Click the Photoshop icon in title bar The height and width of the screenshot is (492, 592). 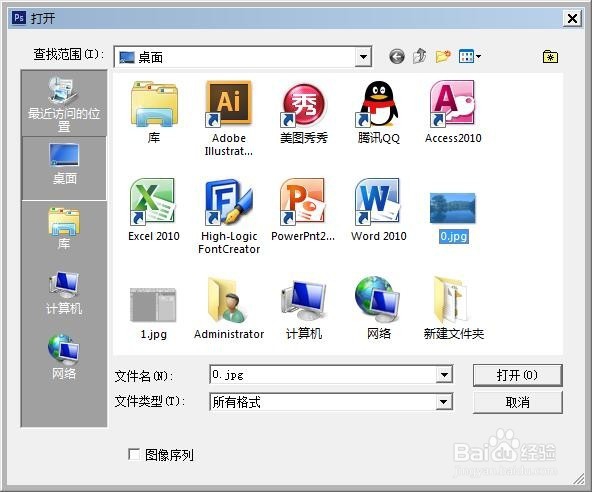pyautogui.click(x=19, y=17)
